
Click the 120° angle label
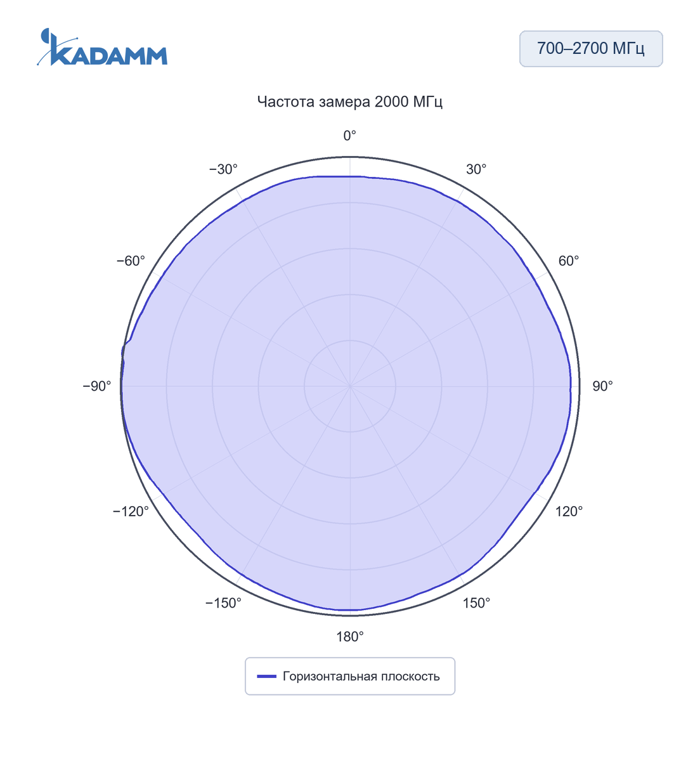(569, 512)
